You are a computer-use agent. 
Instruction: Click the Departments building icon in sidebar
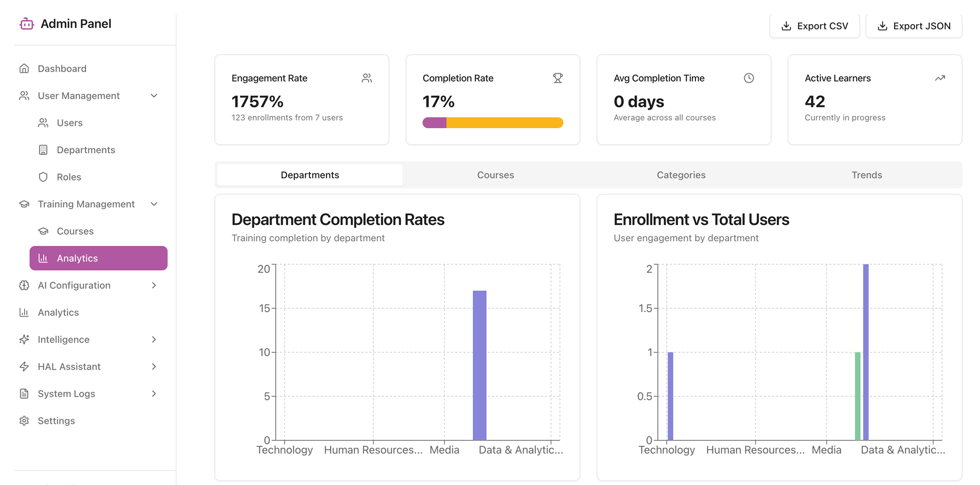tap(43, 150)
